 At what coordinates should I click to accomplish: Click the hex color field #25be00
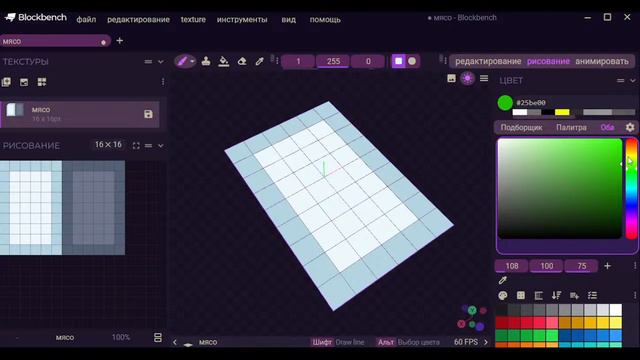click(x=531, y=103)
